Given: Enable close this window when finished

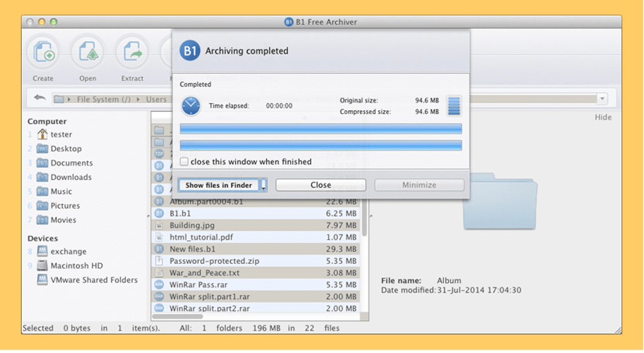Looking at the screenshot, I should pos(184,162).
